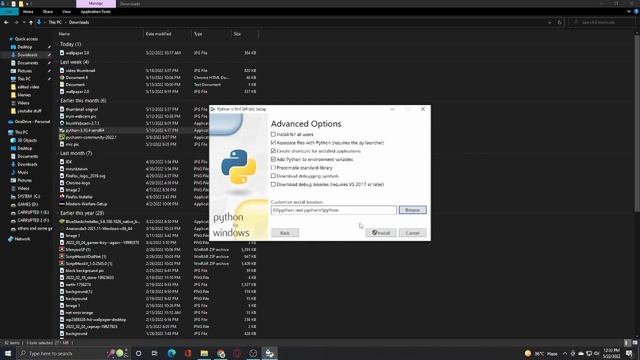
Task: Click the Search Downloads box
Action: (602, 22)
